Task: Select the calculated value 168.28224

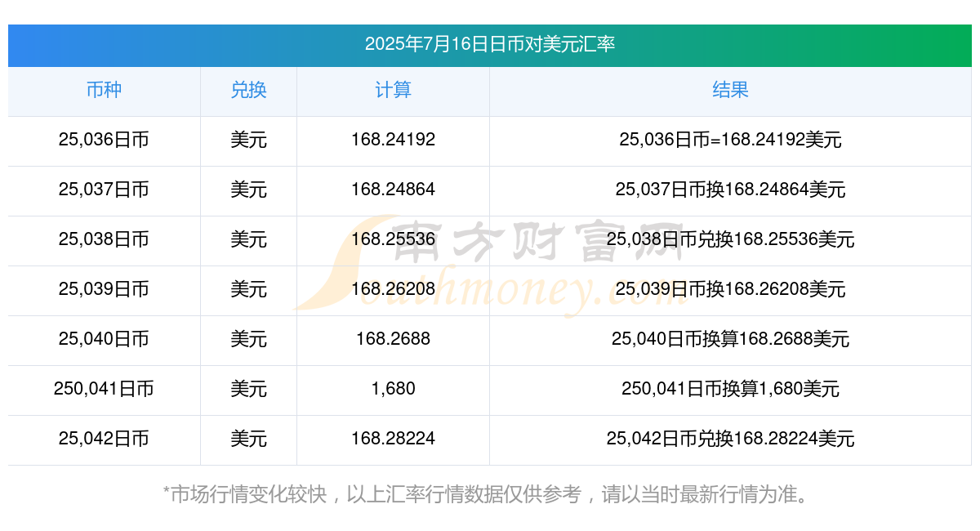Action: click(393, 439)
